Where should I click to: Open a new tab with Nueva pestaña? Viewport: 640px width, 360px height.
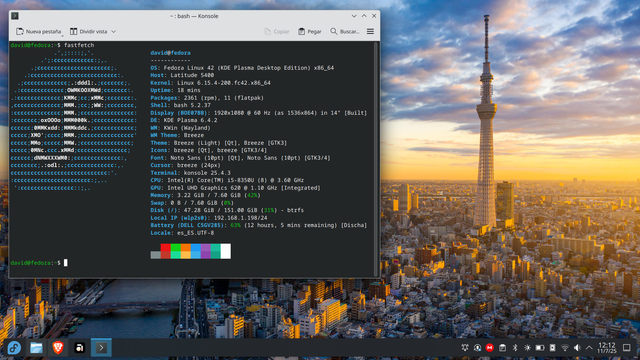38,31
